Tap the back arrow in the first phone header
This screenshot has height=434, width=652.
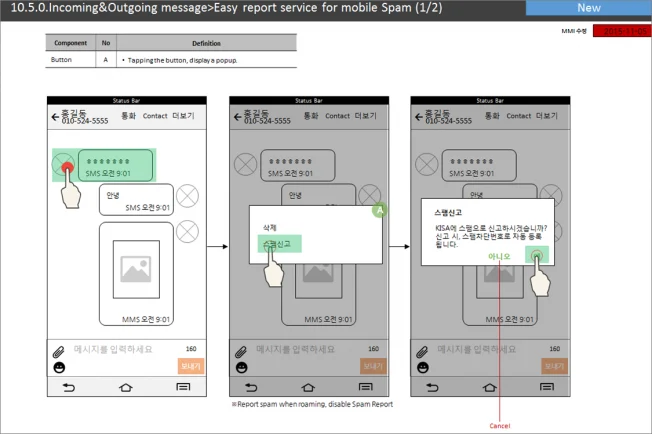coord(55,117)
